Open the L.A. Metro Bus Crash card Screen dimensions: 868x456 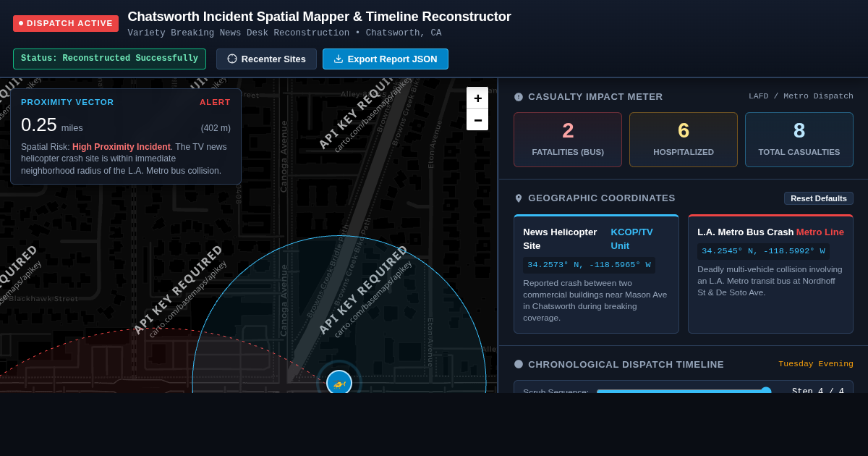pyautogui.click(x=770, y=274)
